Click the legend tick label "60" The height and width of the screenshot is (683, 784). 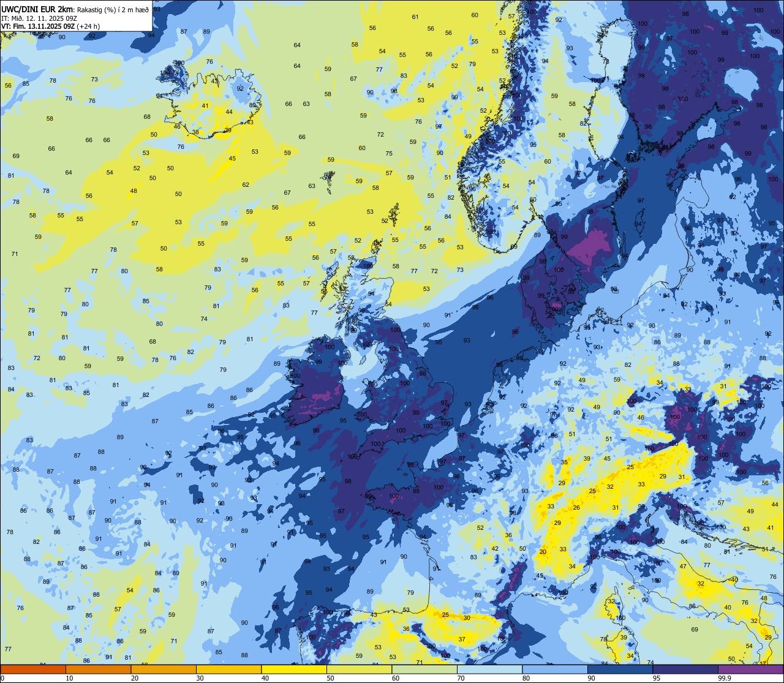pos(396,678)
